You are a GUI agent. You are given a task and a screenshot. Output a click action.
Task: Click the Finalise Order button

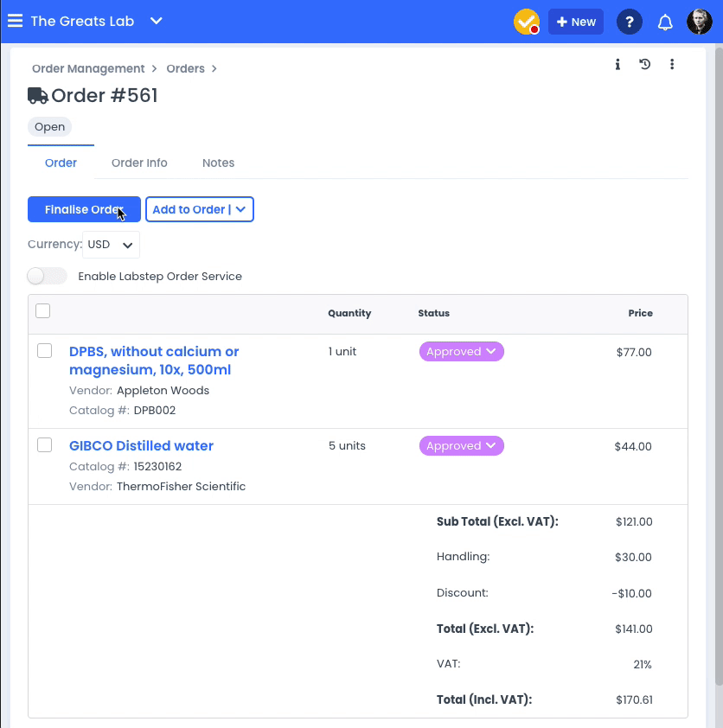click(84, 209)
